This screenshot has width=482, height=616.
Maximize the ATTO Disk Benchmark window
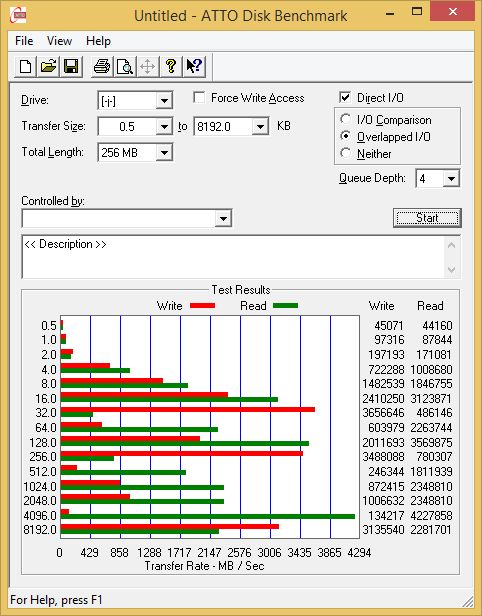coord(416,12)
